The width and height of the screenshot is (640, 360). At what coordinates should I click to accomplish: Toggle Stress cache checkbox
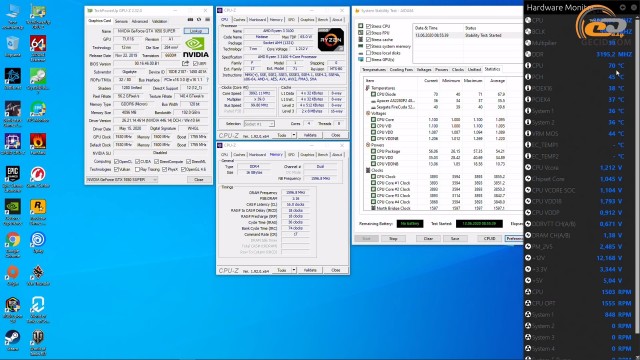click(x=369, y=40)
